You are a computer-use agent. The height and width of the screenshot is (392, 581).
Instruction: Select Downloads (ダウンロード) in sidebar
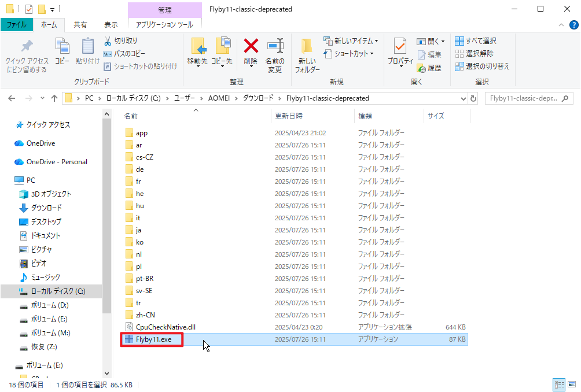point(46,208)
